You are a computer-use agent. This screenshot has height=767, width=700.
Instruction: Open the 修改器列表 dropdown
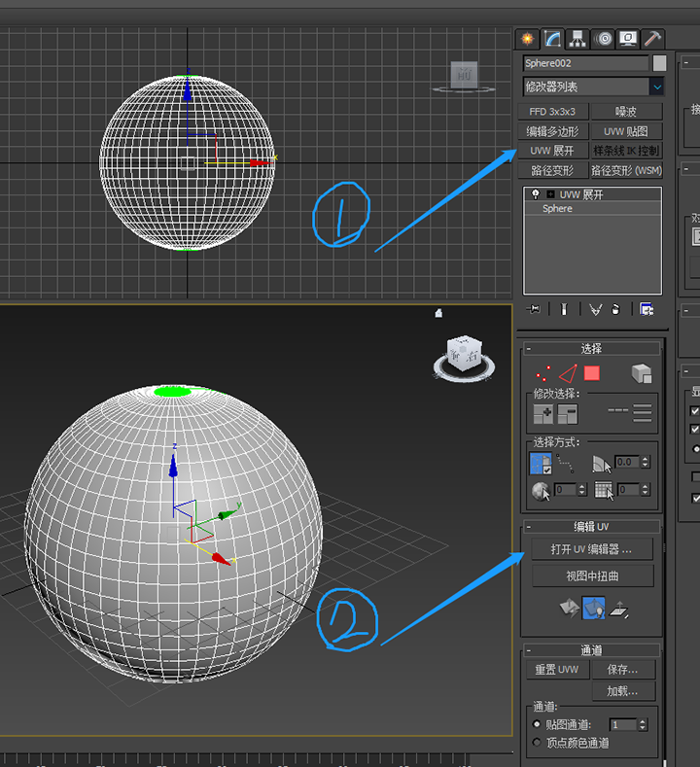point(593,87)
